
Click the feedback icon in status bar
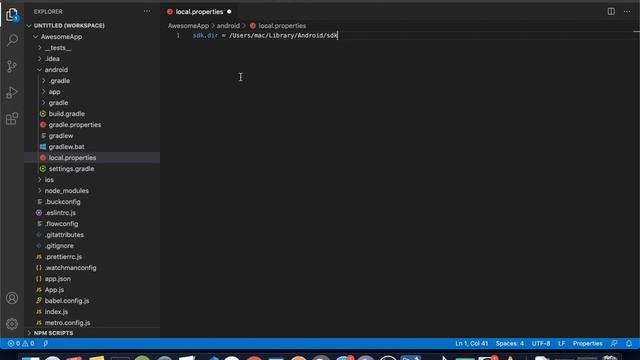[614, 343]
